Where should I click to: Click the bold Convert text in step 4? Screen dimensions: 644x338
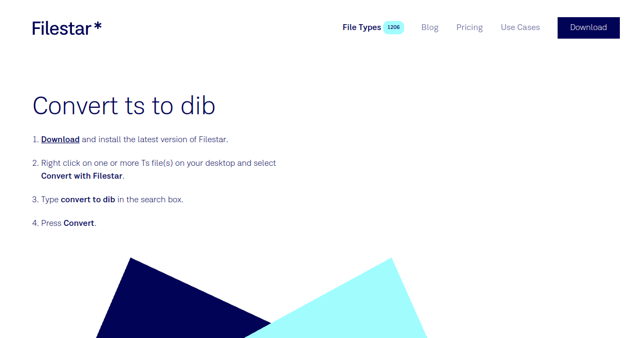(78, 223)
